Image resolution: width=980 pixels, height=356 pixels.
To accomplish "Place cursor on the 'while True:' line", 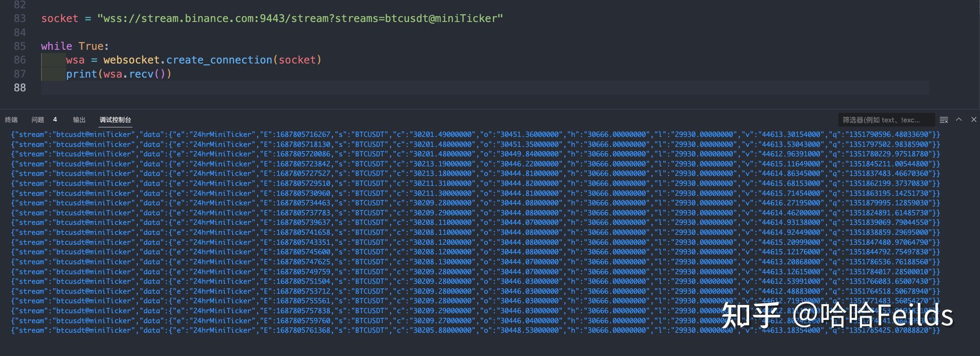I will (x=75, y=46).
